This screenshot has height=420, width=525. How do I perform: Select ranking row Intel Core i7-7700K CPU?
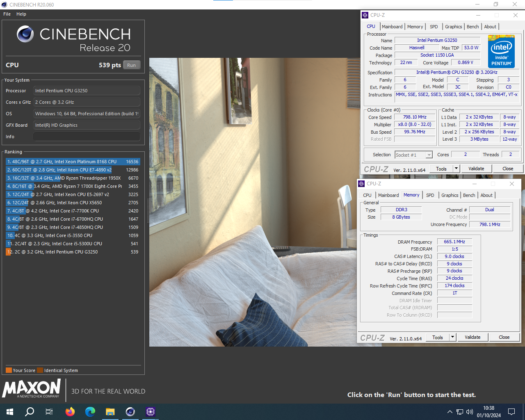click(x=73, y=211)
